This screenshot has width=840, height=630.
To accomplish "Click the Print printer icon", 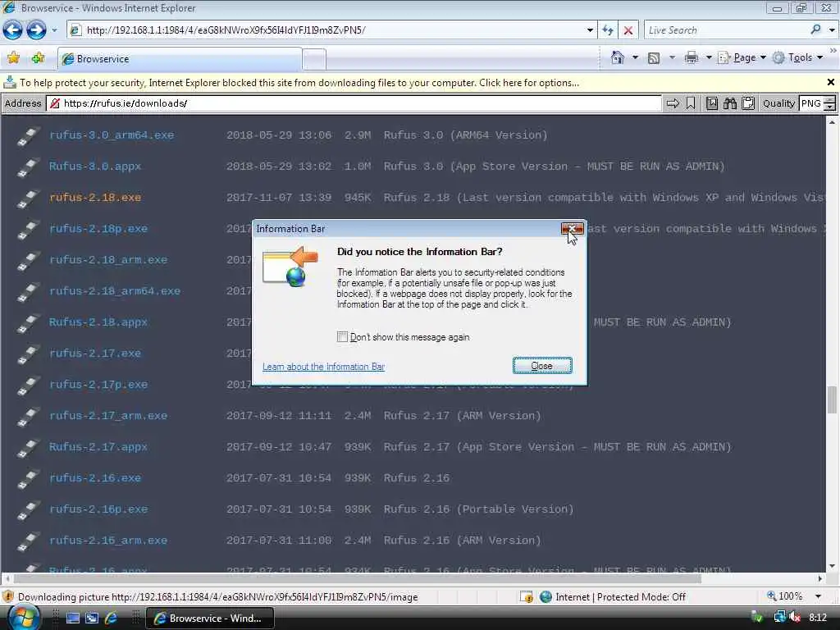I will 691,57.
